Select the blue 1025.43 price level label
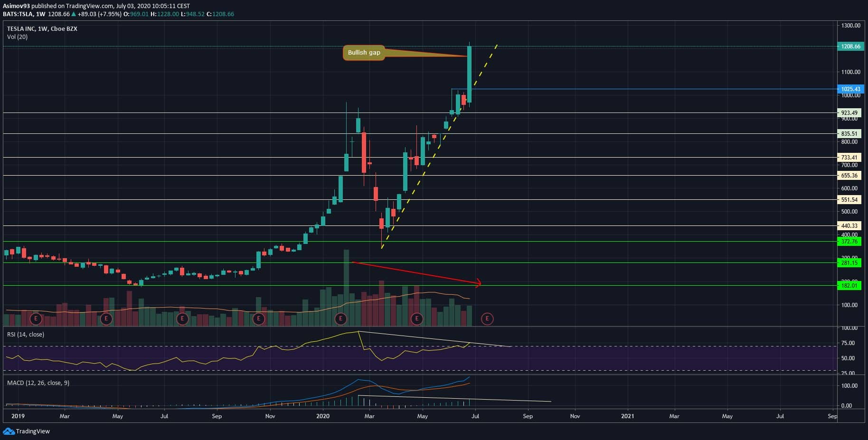 (x=850, y=89)
